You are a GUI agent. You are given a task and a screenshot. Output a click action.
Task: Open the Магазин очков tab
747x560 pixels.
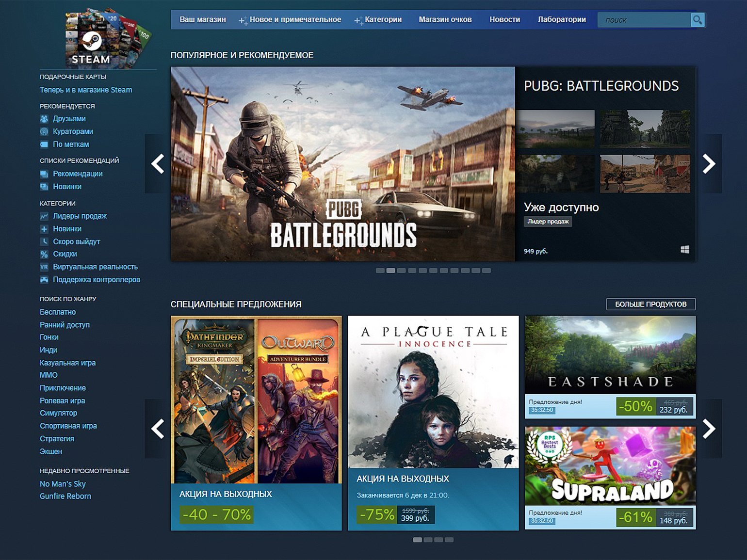tap(445, 20)
